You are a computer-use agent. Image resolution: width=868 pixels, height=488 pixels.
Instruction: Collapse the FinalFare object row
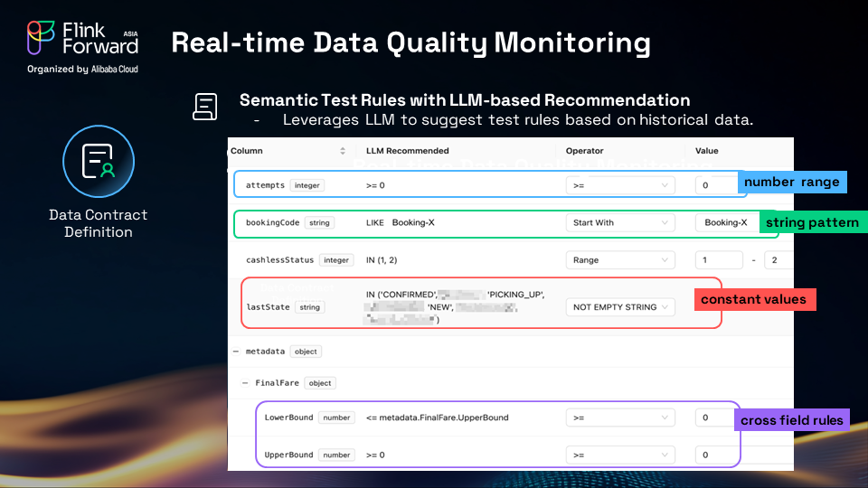coord(245,383)
